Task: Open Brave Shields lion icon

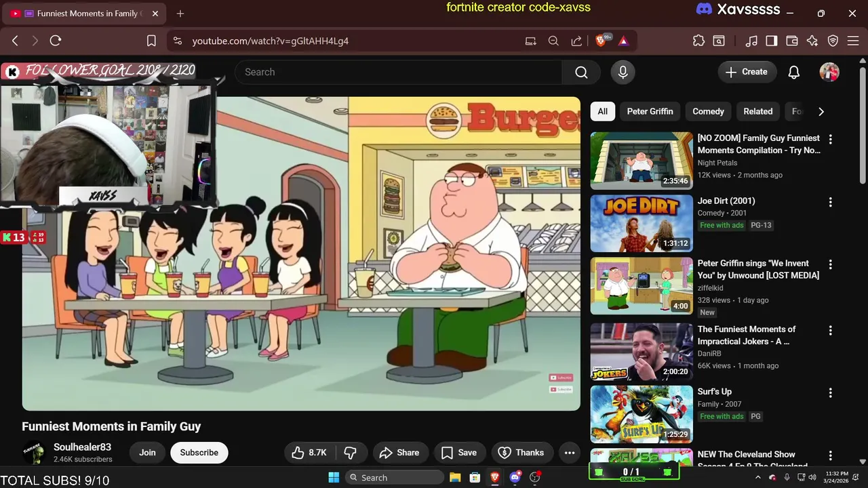Action: click(601, 41)
